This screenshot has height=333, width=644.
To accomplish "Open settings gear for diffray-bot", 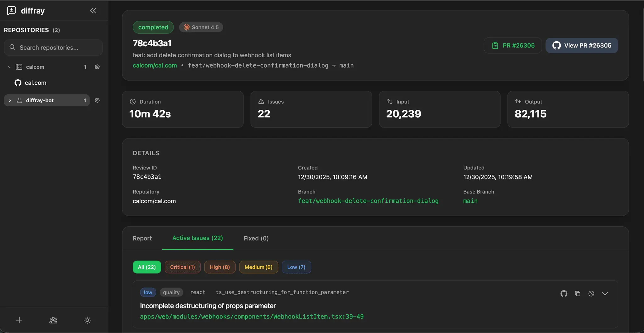I will tap(97, 100).
